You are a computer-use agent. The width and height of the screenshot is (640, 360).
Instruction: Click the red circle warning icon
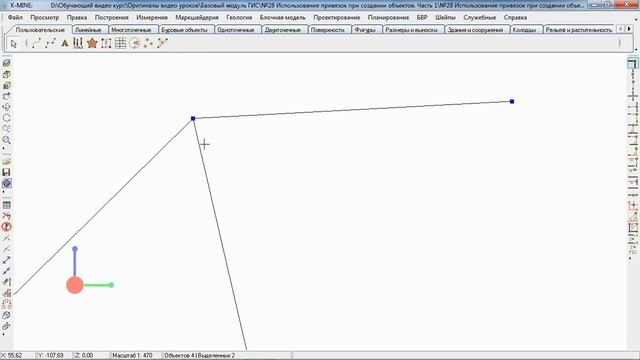click(7, 227)
